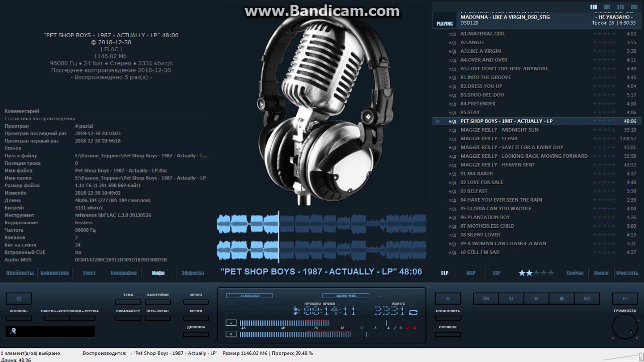Click the search input field
This screenshot has width=644, height=362.
pos(50,331)
